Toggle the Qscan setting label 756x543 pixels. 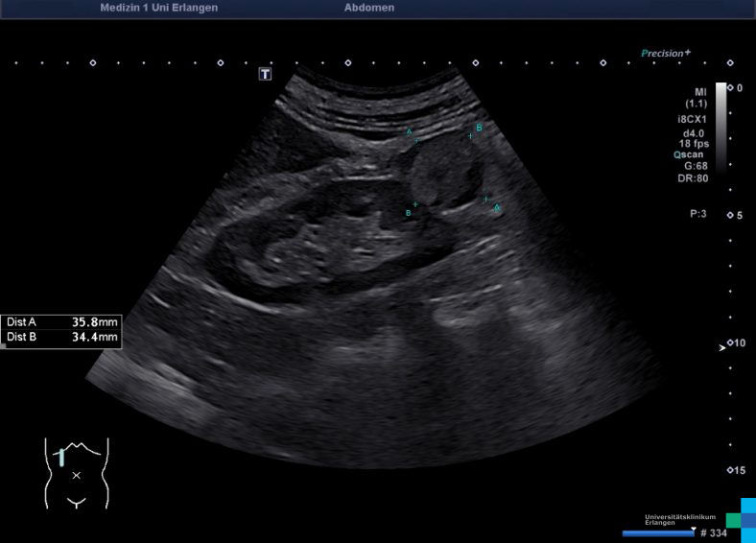(690, 153)
